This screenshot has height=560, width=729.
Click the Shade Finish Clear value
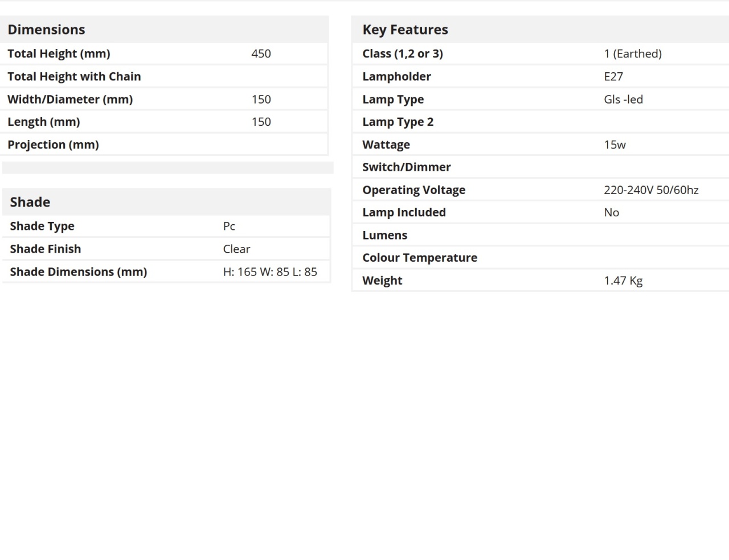point(236,249)
